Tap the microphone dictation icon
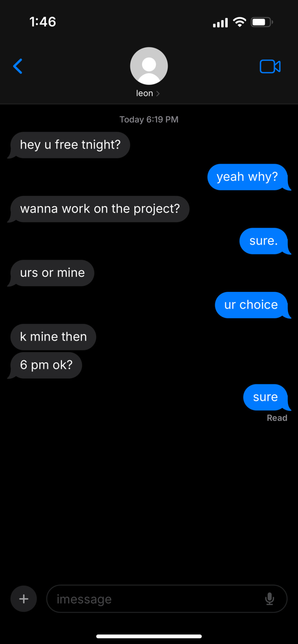Image resolution: width=298 pixels, height=644 pixels. point(269,599)
